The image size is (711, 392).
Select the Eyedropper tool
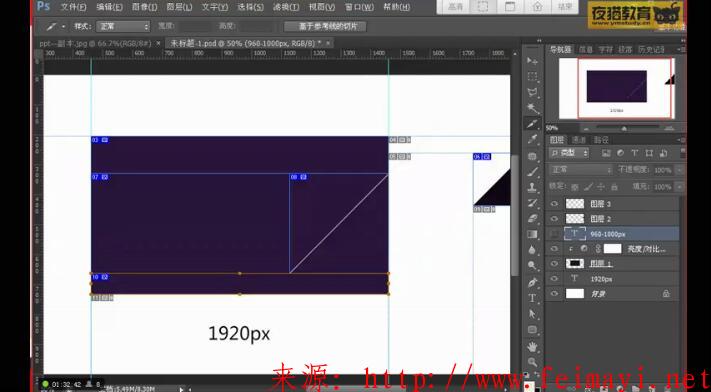click(x=532, y=139)
